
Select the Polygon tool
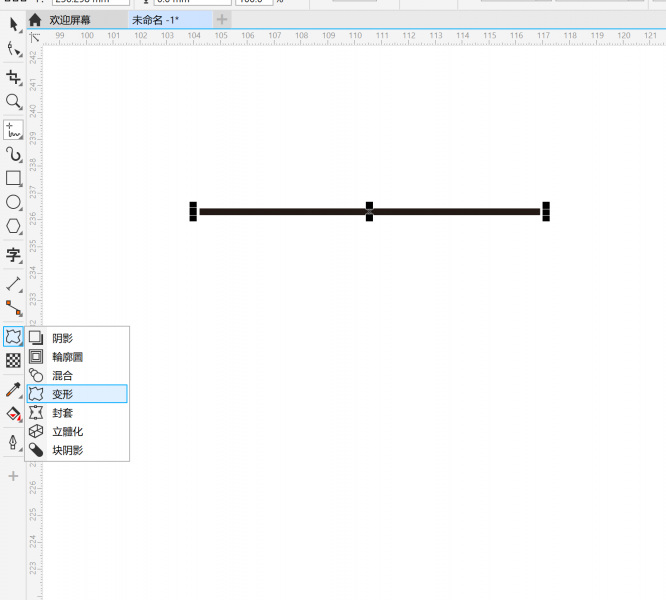point(14,226)
